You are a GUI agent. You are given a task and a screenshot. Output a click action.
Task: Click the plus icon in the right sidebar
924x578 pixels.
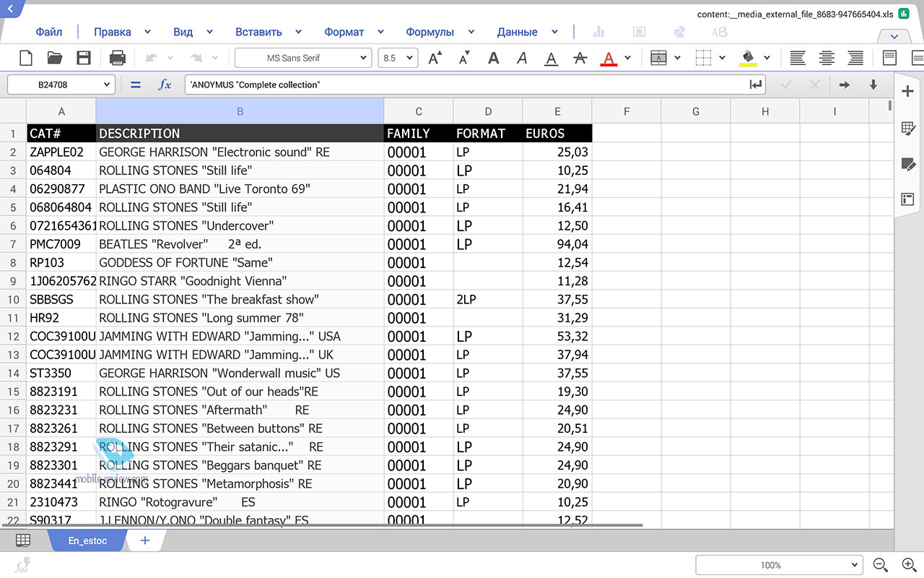908,91
